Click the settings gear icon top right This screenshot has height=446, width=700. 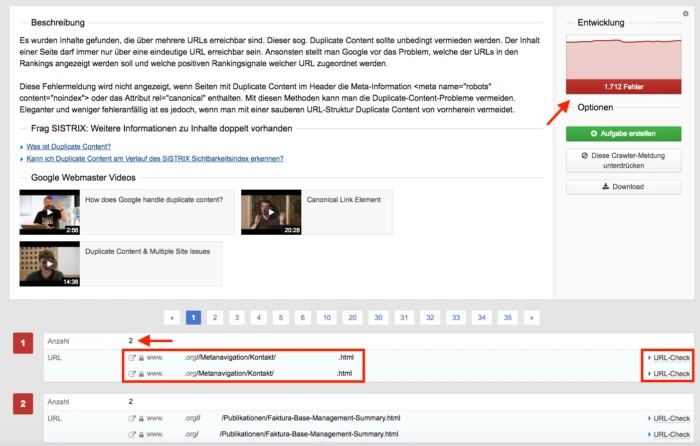685,14
